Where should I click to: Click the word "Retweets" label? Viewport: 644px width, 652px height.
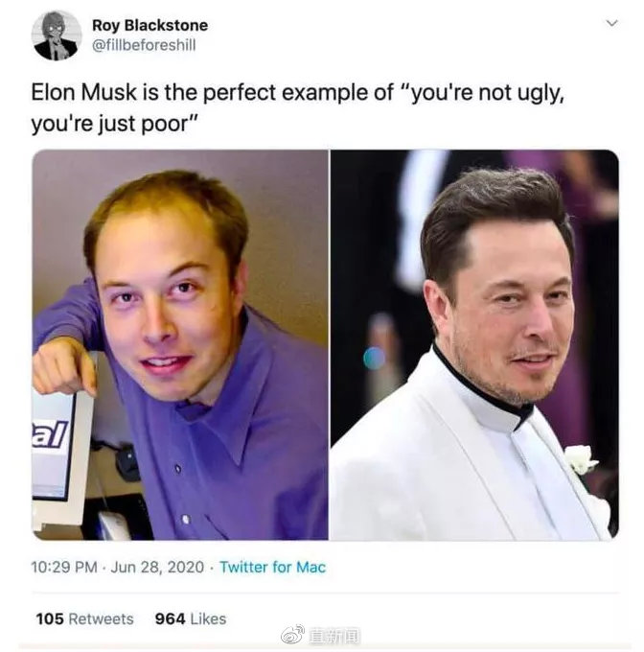101,618
